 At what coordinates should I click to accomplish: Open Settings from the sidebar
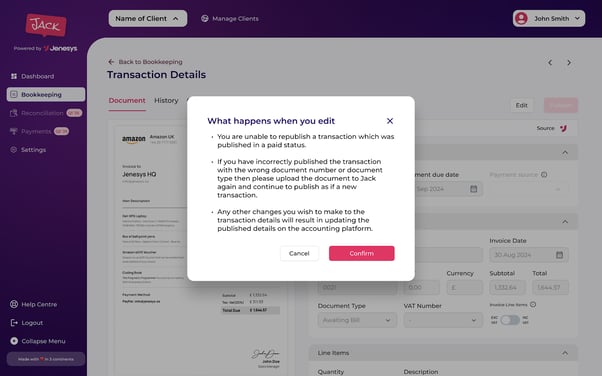pyautogui.click(x=33, y=150)
